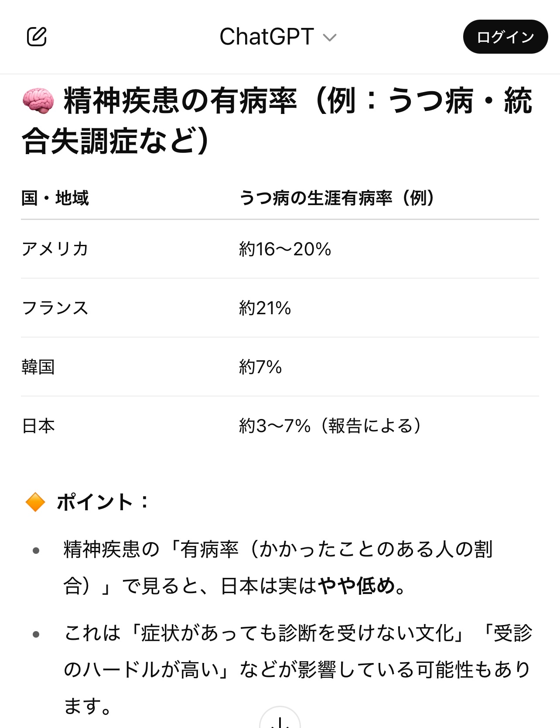Viewport: 560px width, 728px height.
Task: Click the ログイン button
Action: [x=505, y=37]
